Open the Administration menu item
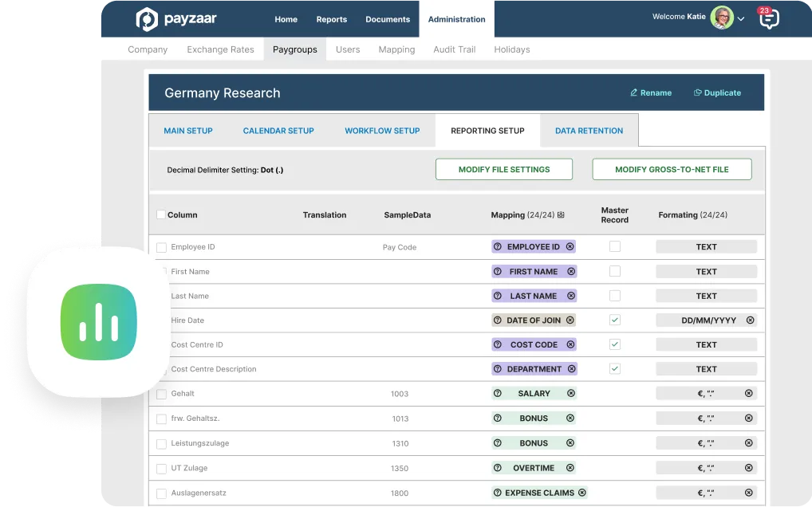812x507 pixels. click(x=456, y=18)
